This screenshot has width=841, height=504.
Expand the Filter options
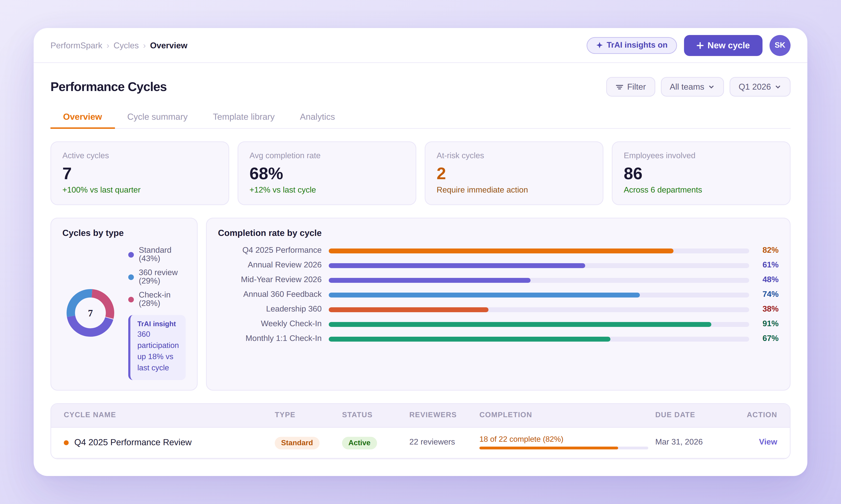tap(631, 87)
